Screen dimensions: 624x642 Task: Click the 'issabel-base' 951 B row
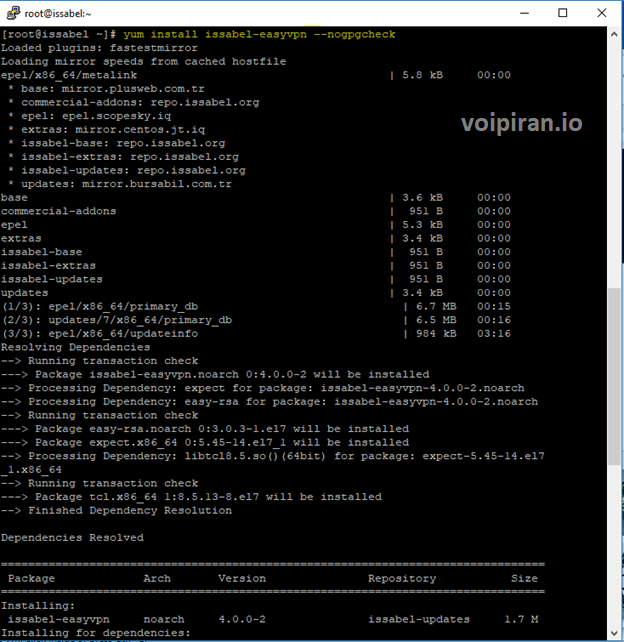[255, 252]
